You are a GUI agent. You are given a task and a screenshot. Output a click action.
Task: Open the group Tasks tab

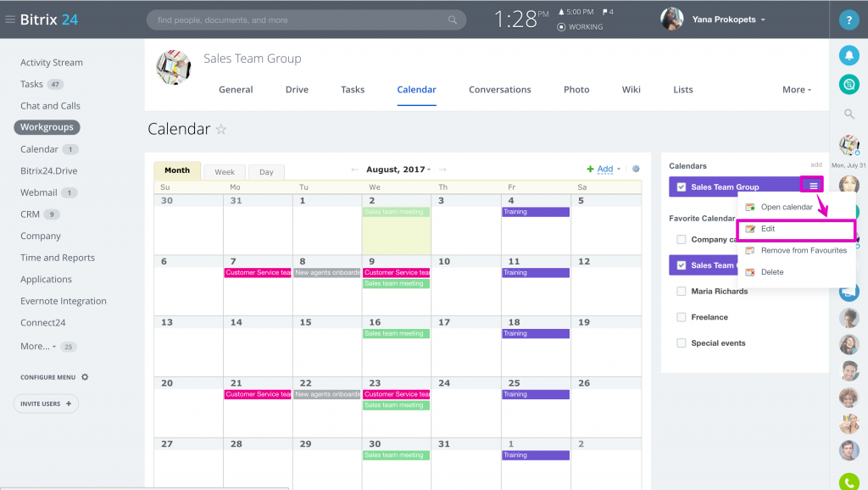tap(353, 90)
